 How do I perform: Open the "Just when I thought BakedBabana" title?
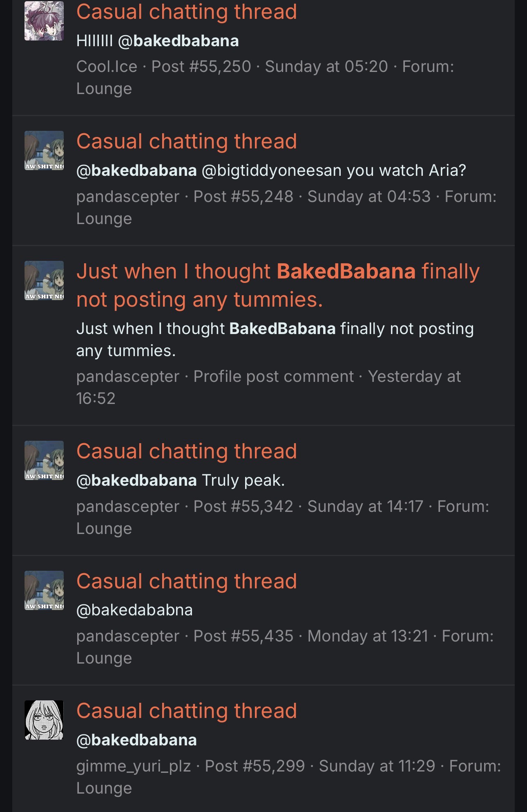tap(278, 285)
